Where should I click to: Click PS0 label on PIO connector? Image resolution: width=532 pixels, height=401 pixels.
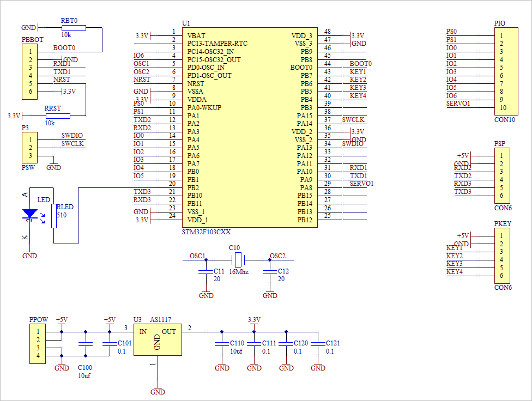coord(451,32)
